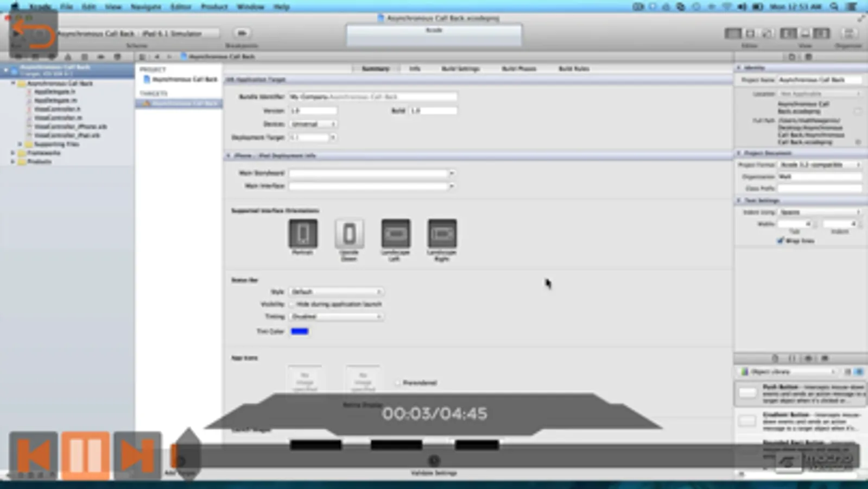This screenshot has height=489, width=868.
Task: Skip to the previous video chapter
Action: pos(34,455)
